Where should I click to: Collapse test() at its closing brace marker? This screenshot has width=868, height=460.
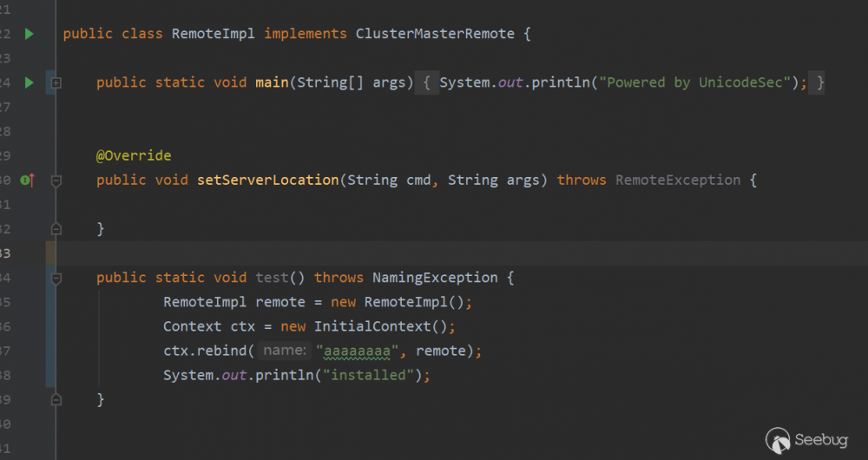point(56,399)
